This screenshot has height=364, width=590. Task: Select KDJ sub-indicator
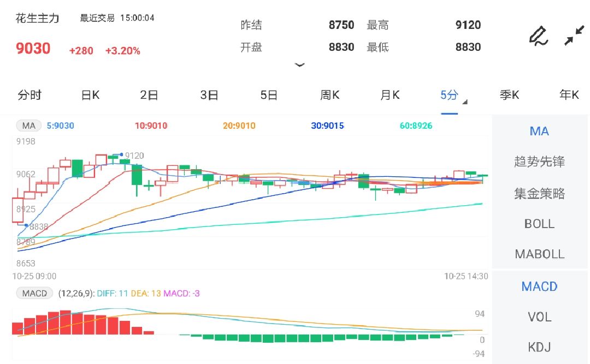pyautogui.click(x=539, y=347)
